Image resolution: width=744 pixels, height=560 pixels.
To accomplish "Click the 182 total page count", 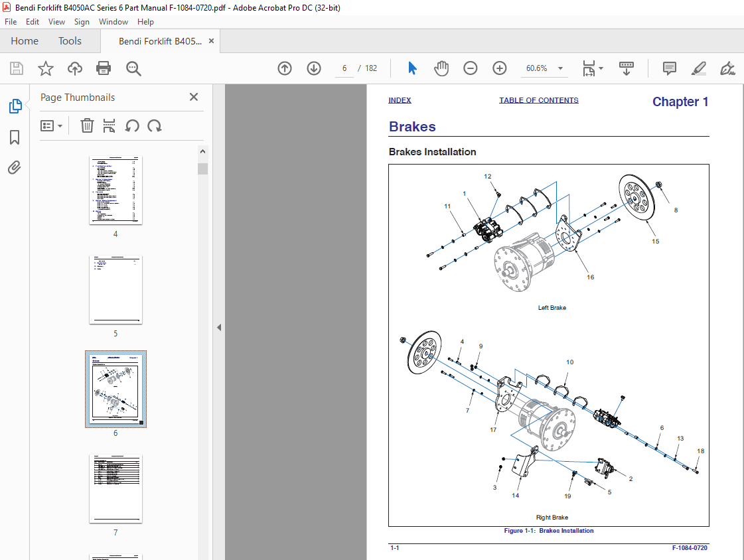I will 371,68.
